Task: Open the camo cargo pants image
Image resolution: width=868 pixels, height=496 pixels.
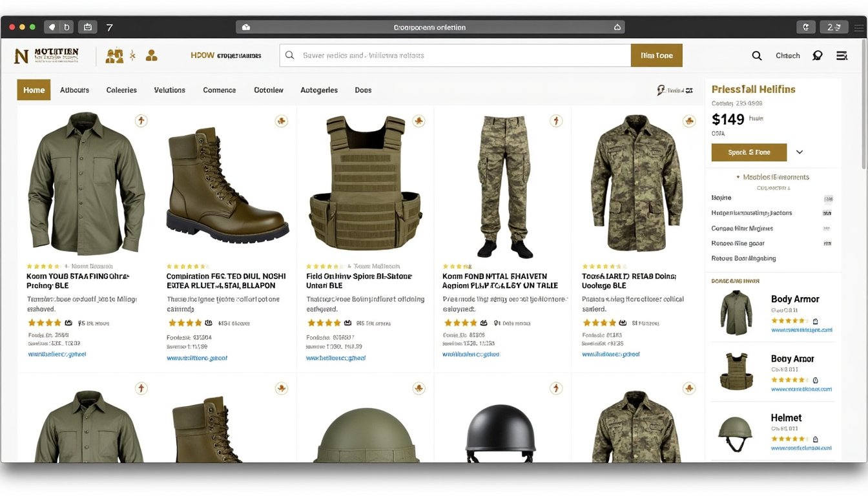Action: (504, 187)
